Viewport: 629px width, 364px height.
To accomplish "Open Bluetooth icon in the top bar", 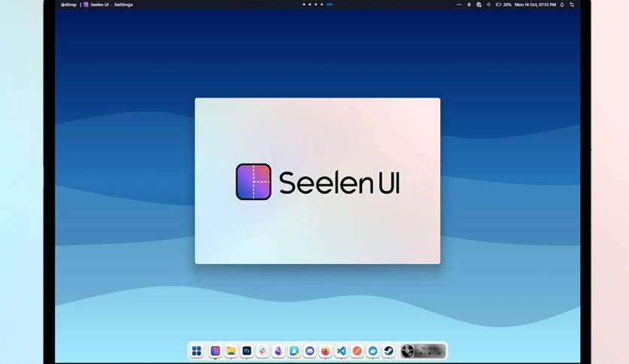I will tap(469, 5).
